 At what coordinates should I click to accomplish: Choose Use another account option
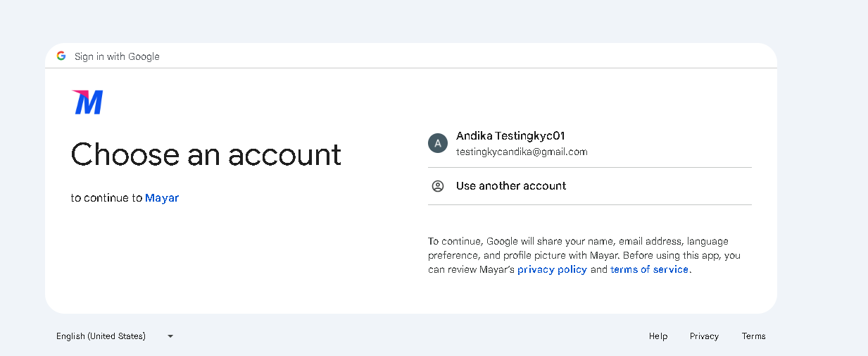pos(590,186)
